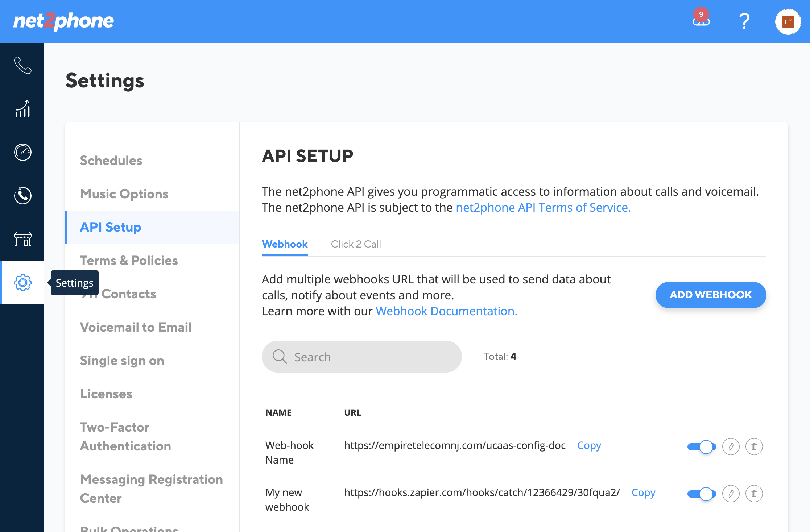Click the net2phone logo
Screen dimensions: 810x532
click(63, 21)
